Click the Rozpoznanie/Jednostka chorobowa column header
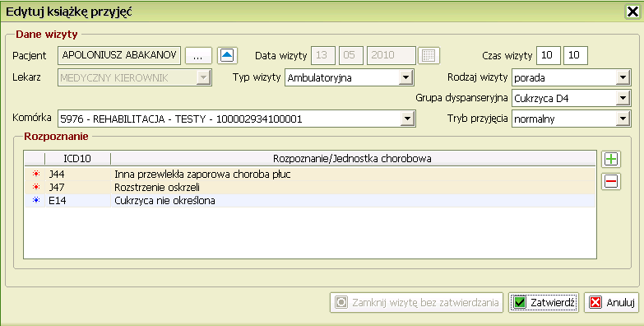644x326 pixels. pos(352,158)
